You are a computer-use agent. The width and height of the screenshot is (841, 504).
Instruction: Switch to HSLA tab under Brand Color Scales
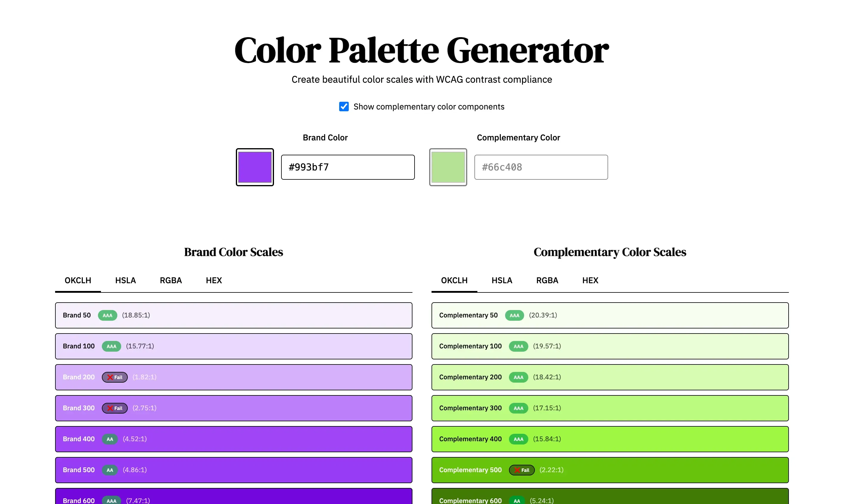point(125,280)
